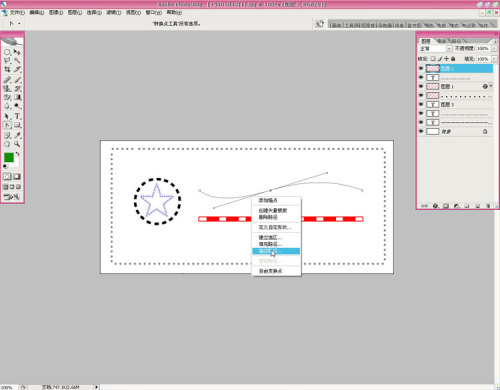
Task: Open the 文件 menu
Action: tap(17, 13)
